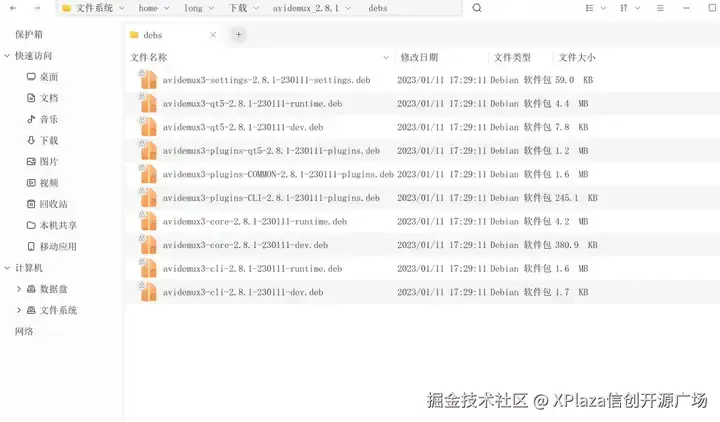
Task: Select the avidemux3-cli dev deb icon
Action: (x=148, y=292)
